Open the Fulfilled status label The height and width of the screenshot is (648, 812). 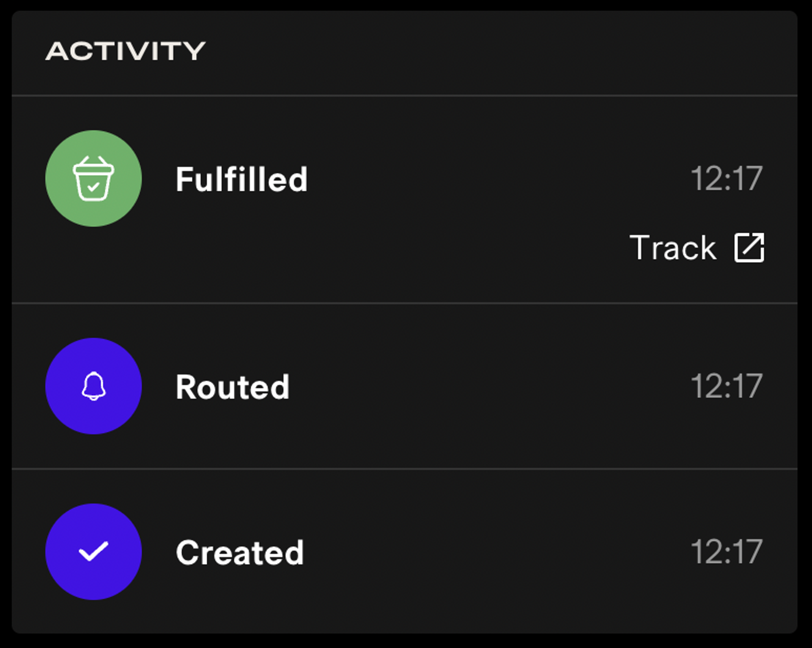[242, 179]
